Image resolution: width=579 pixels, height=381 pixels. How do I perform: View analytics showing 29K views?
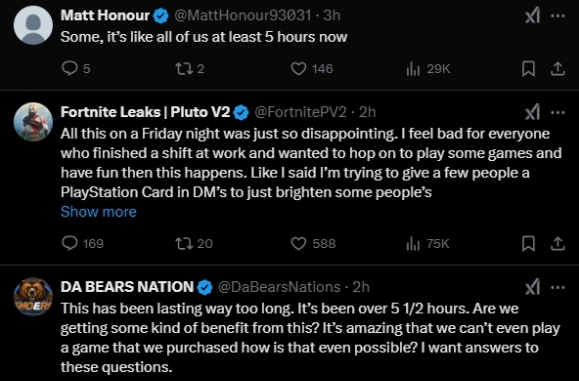(428, 69)
